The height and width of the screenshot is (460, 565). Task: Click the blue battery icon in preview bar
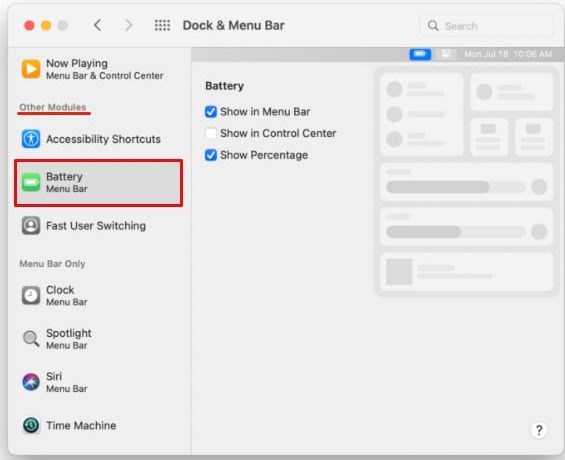tap(420, 54)
